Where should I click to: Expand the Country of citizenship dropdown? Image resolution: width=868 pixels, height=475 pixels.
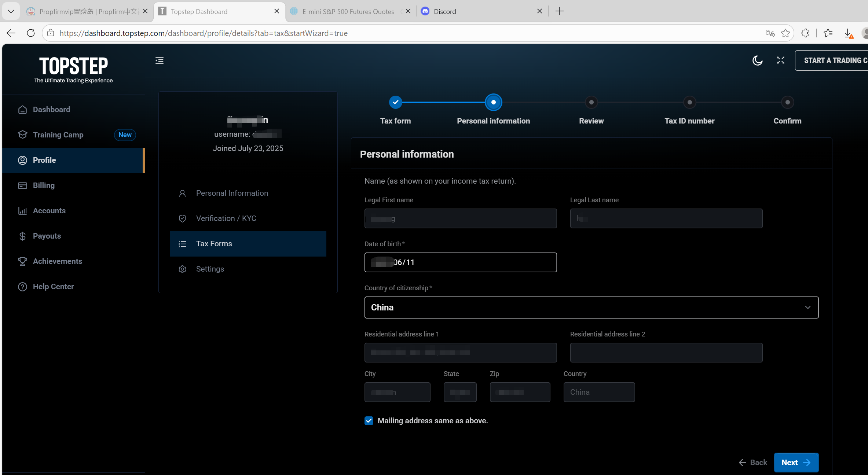[x=592, y=308]
